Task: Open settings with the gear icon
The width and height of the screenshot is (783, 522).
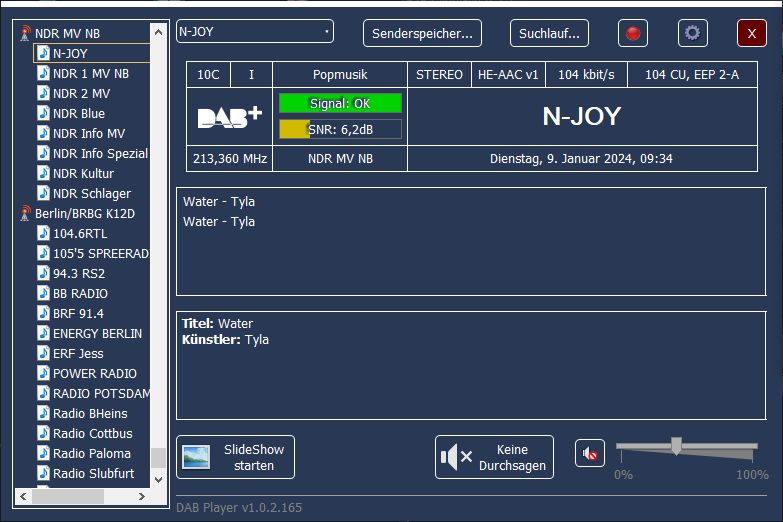Action: click(692, 33)
